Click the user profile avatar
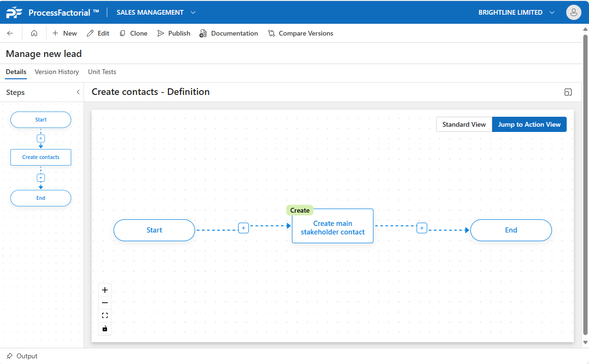Screen dimensions: 589x364 click(x=573, y=12)
